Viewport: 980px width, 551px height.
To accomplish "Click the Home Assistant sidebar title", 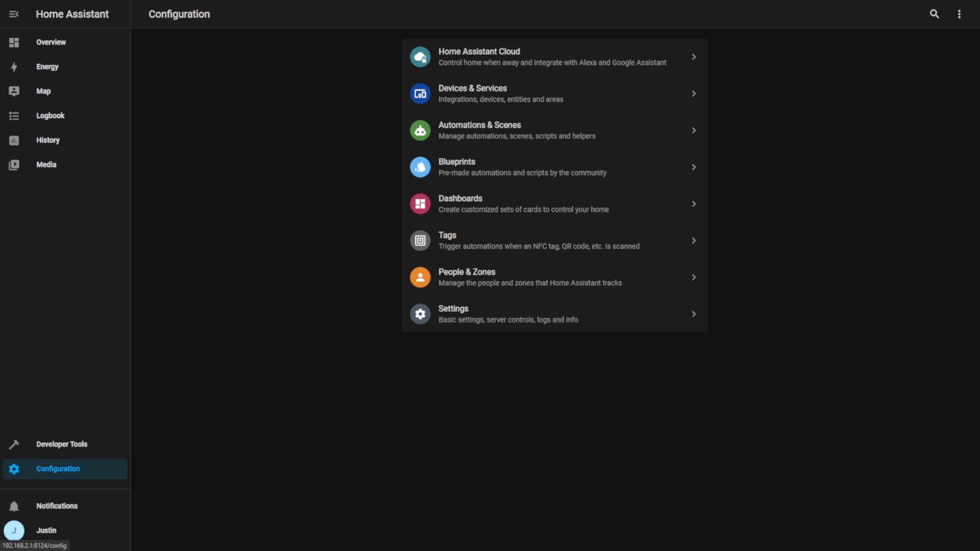I will tap(72, 14).
